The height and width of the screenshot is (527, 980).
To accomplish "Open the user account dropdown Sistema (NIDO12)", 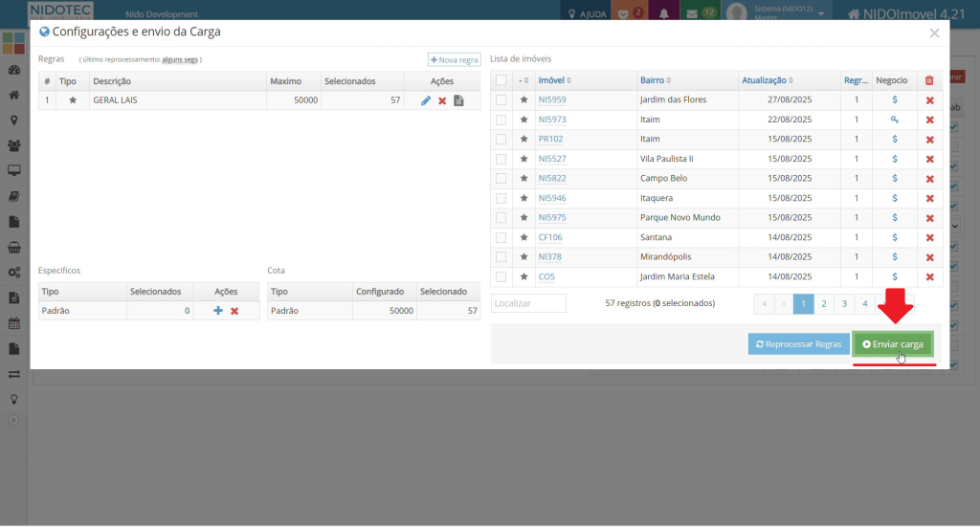I will click(776, 13).
